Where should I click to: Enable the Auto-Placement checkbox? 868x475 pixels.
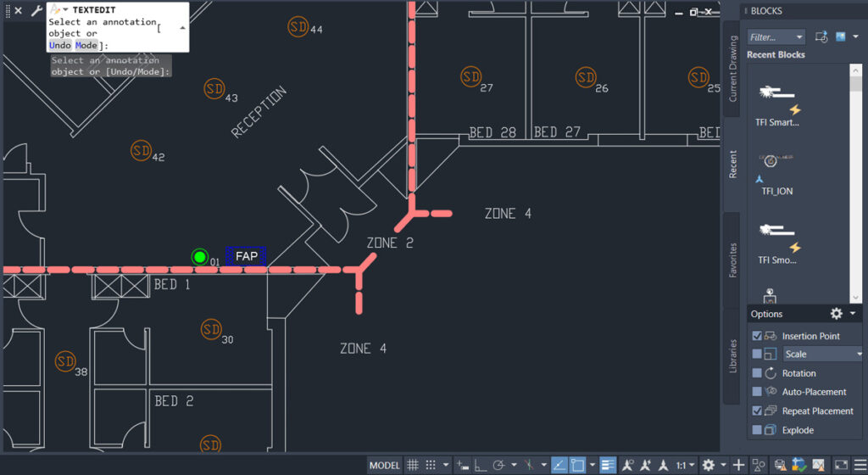pyautogui.click(x=757, y=392)
